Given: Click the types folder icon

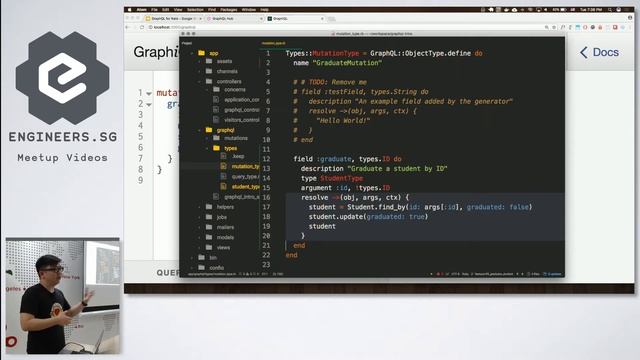Looking at the screenshot, I should pyautogui.click(x=217, y=148).
